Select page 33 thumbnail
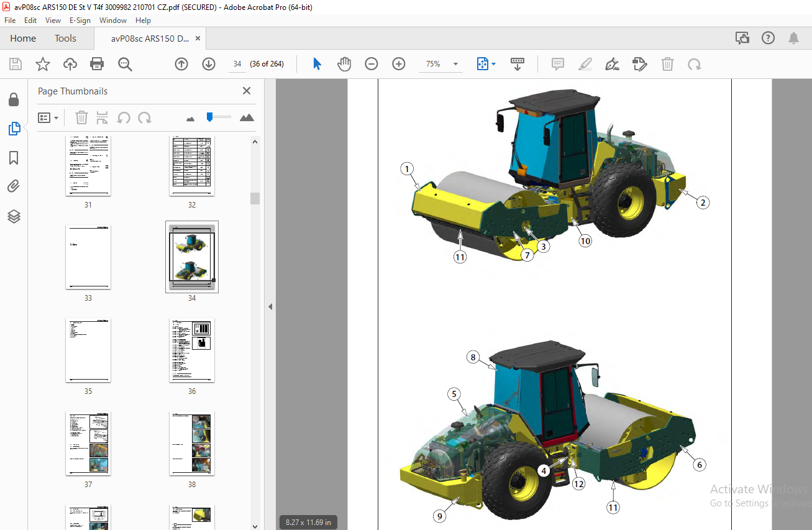Viewport: 812px width, 530px height. click(x=88, y=257)
